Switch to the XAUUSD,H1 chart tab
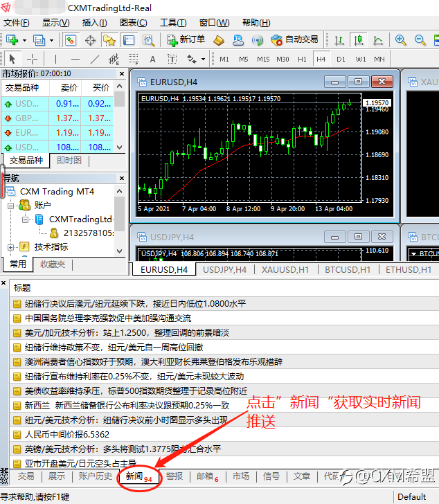Viewport: 439px width, 504px height. [285, 270]
